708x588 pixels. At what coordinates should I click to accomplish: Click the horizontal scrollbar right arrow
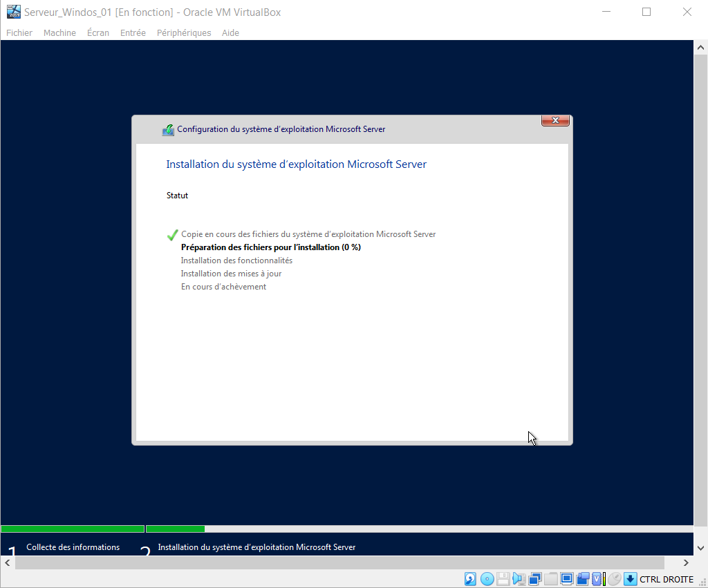(x=686, y=562)
